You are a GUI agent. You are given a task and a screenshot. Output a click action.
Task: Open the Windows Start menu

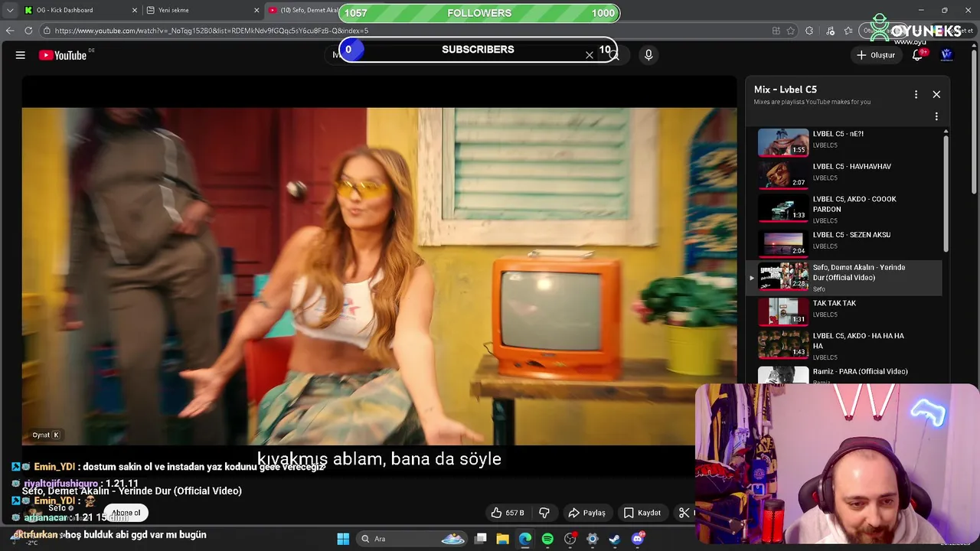[x=343, y=539]
